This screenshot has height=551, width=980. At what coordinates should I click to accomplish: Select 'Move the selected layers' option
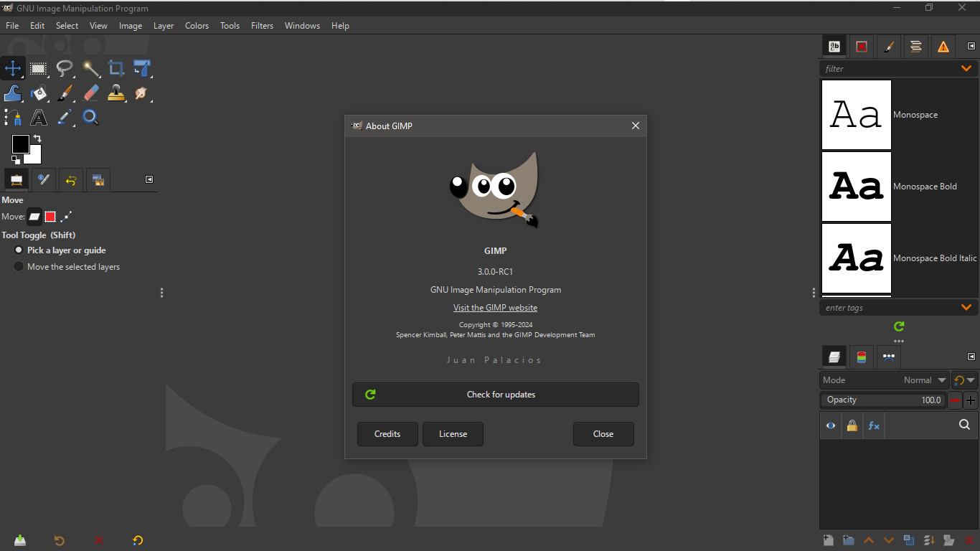pyautogui.click(x=67, y=267)
